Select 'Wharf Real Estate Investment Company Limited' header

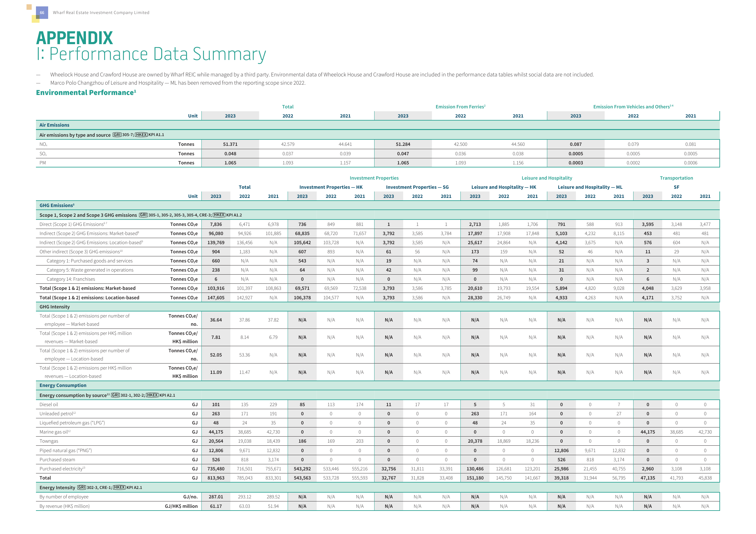pos(101,12)
